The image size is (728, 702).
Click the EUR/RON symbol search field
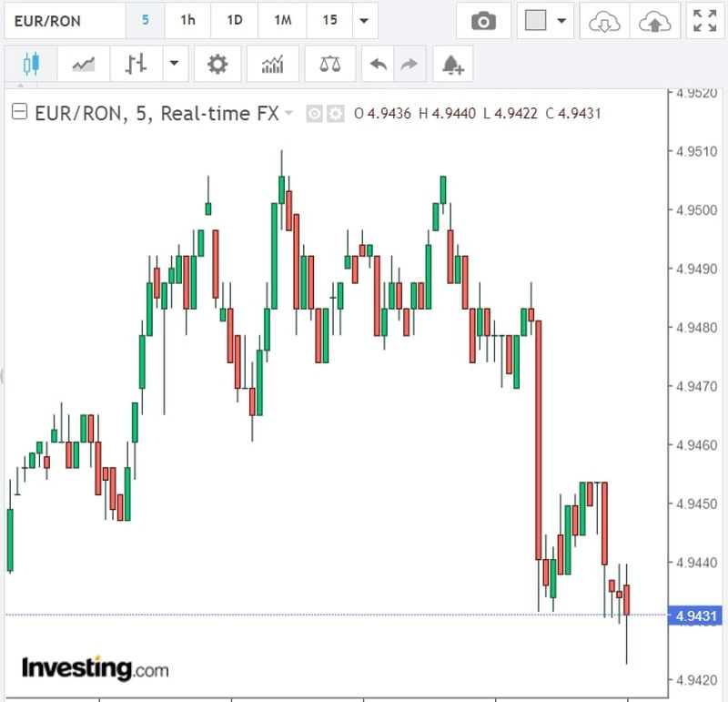[64, 20]
